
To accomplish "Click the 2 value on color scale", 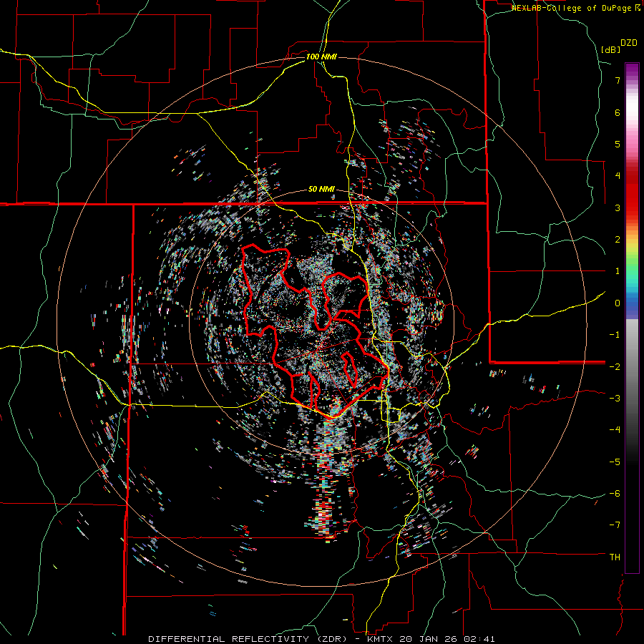I will click(618, 240).
